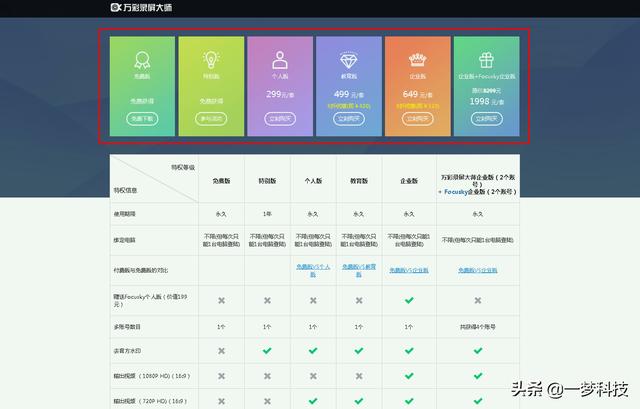The height and width of the screenshot is (409, 640).
Task: Click green check for 去官方水印 in 企业版 column
Action: [x=409, y=351]
